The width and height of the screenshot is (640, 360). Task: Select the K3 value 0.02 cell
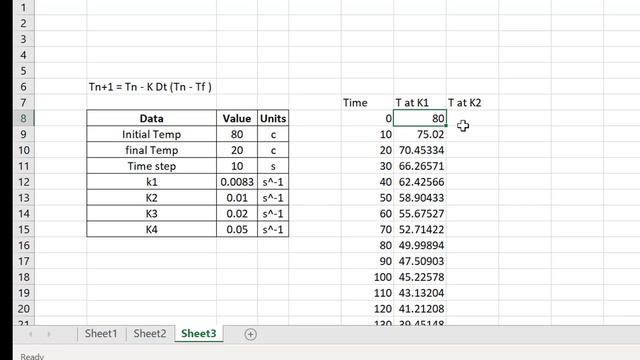[x=237, y=213]
